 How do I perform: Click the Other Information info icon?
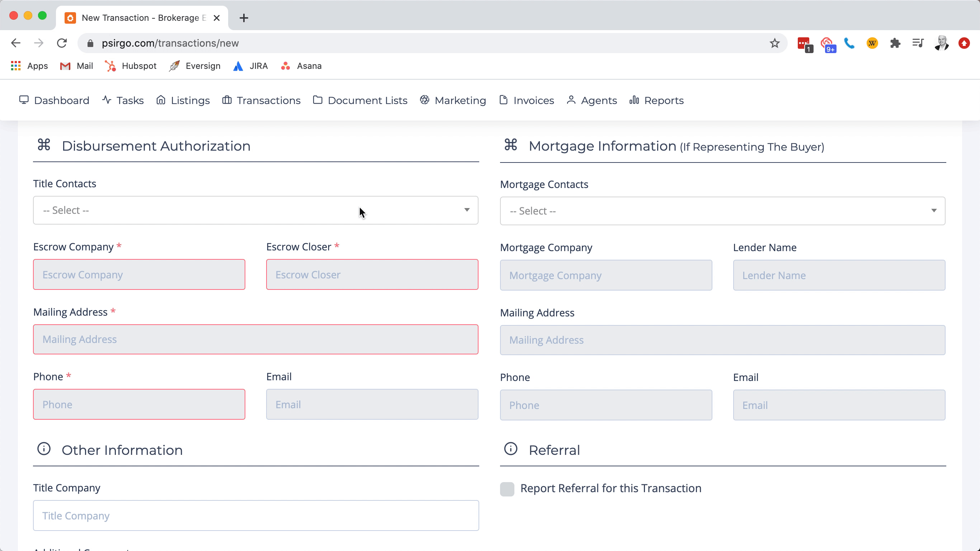tap(44, 449)
